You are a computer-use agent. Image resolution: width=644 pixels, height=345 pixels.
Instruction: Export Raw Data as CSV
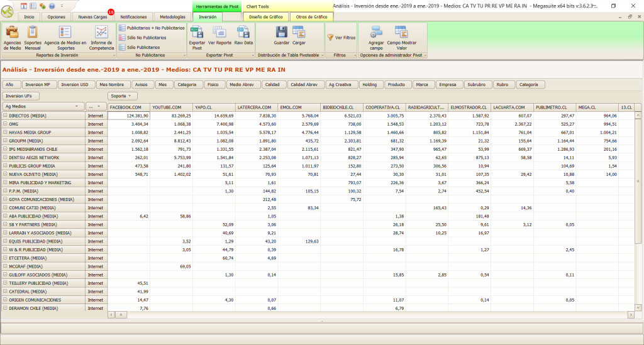click(243, 35)
